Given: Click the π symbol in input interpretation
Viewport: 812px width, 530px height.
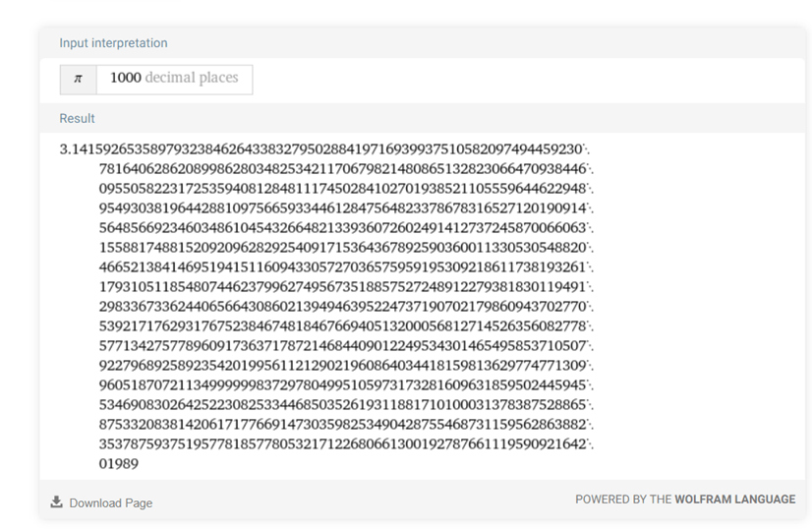Looking at the screenshot, I should point(78,79).
